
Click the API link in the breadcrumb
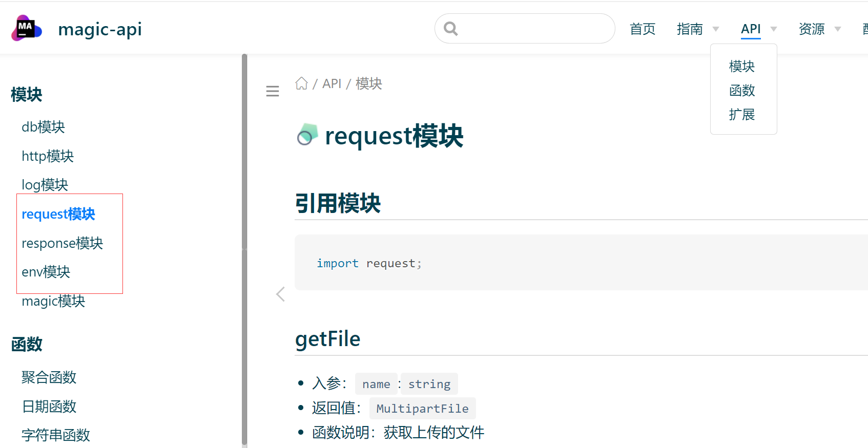tap(332, 83)
